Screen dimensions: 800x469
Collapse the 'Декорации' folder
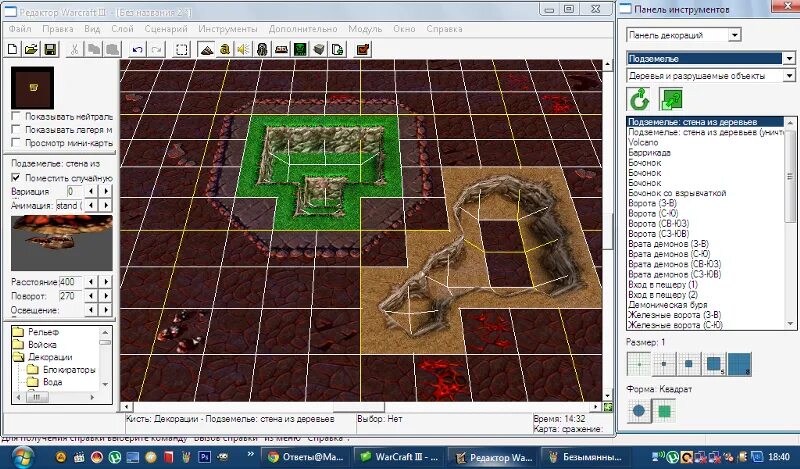18,357
